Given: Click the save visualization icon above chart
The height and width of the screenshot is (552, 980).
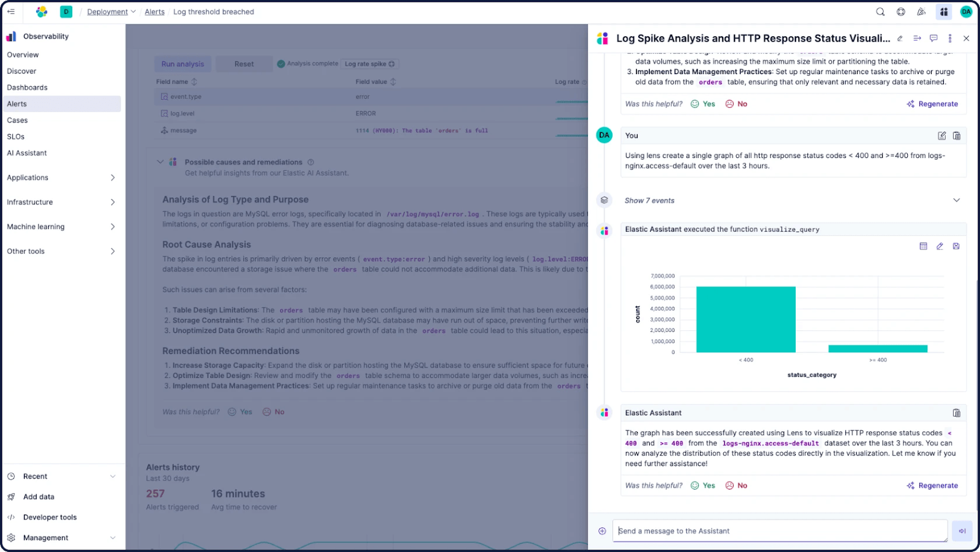Looking at the screenshot, I should tap(956, 246).
